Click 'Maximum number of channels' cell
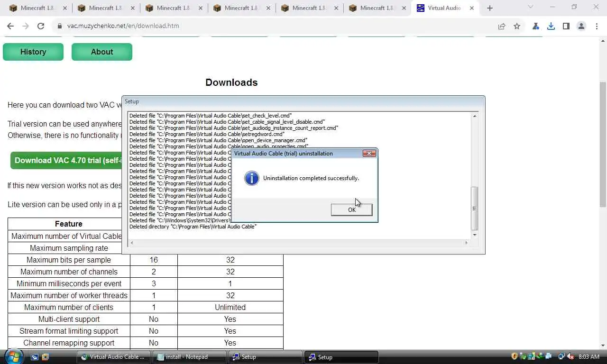The image size is (607, 364). [x=69, y=272]
